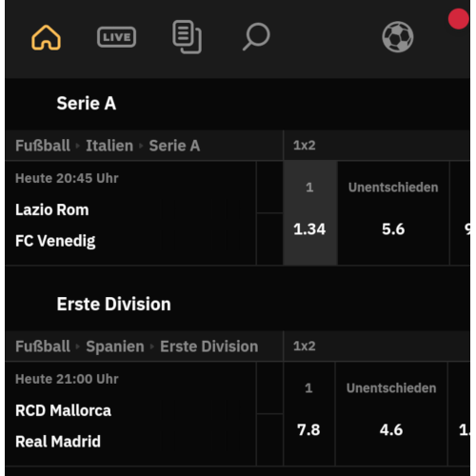Open Serie A section heading

pos(87,104)
